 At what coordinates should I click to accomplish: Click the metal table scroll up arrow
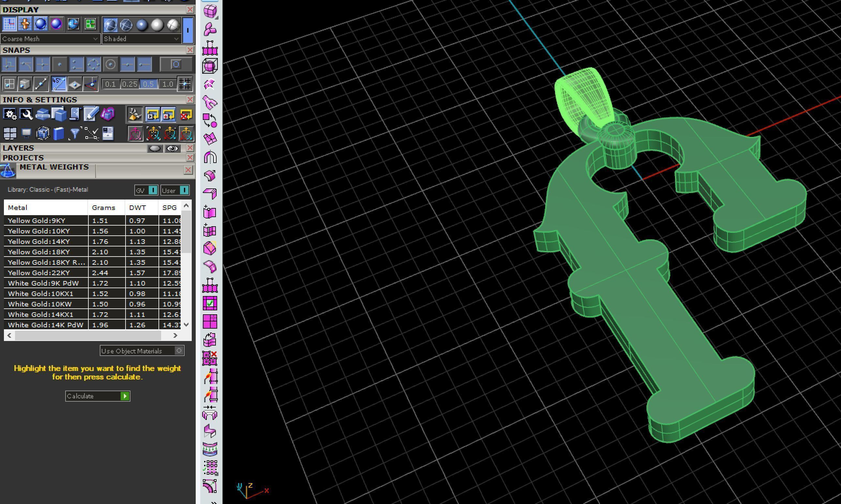pos(186,205)
